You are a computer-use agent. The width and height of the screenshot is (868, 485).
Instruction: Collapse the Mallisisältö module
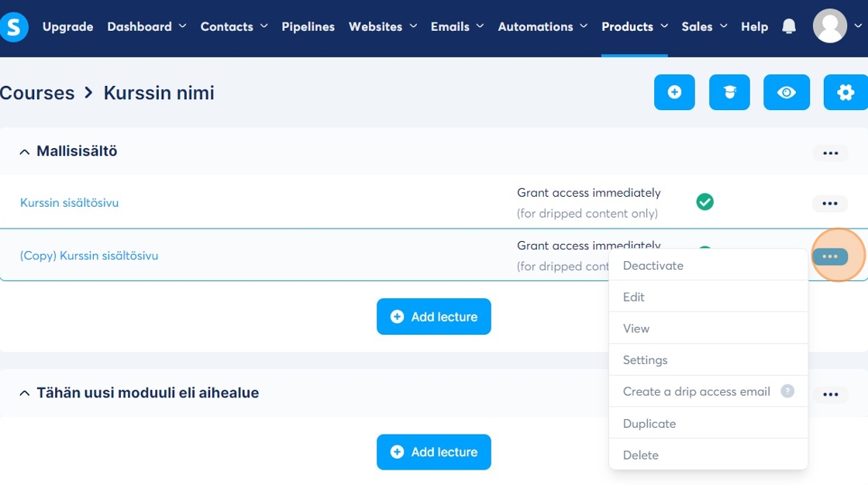click(24, 152)
